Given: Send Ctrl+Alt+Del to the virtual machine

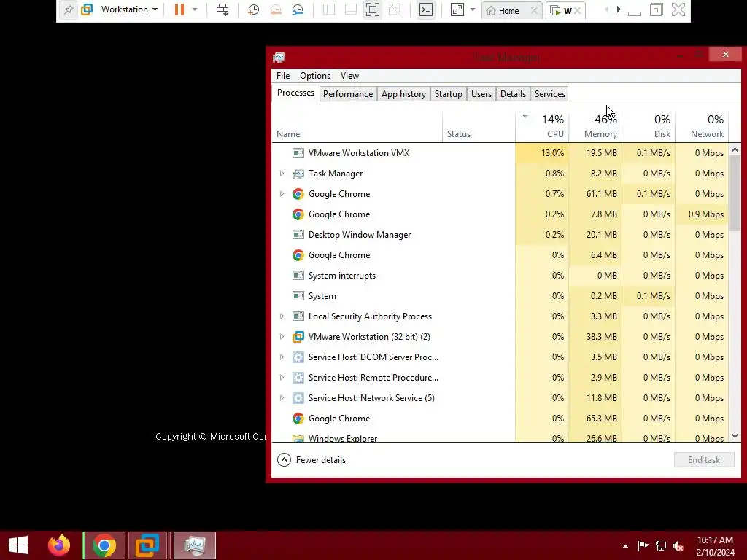Looking at the screenshot, I should click(222, 9).
